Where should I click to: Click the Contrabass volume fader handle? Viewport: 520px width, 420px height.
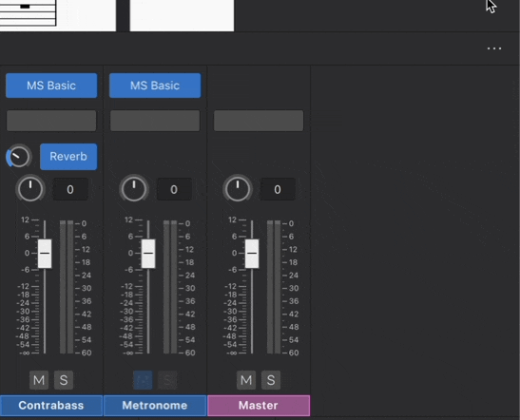tap(45, 254)
